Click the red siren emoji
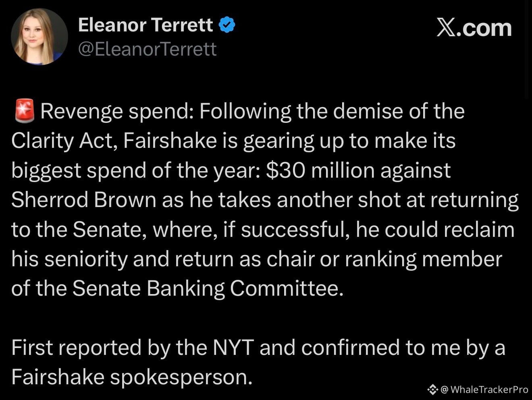The image size is (532, 400). [x=25, y=112]
